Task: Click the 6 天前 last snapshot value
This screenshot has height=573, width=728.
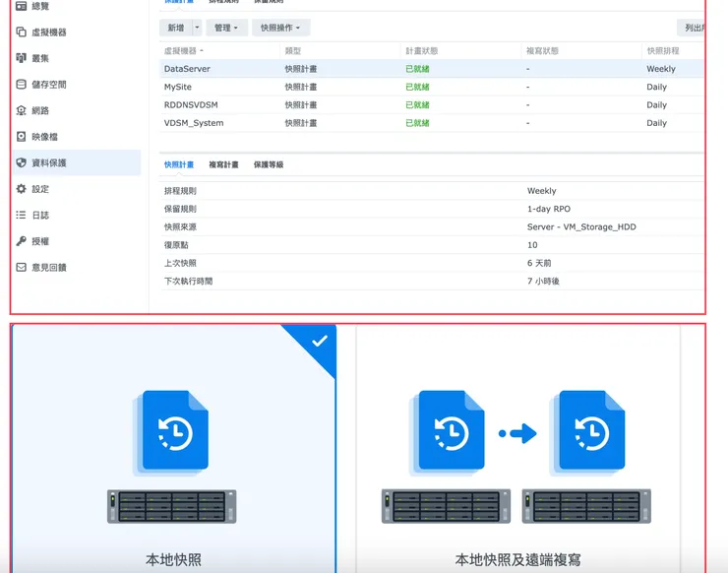Action: (539, 264)
